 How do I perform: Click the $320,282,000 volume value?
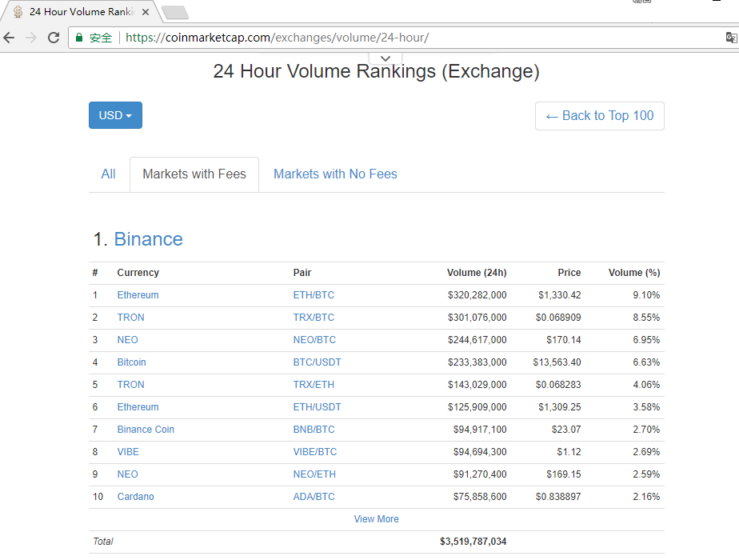click(477, 295)
